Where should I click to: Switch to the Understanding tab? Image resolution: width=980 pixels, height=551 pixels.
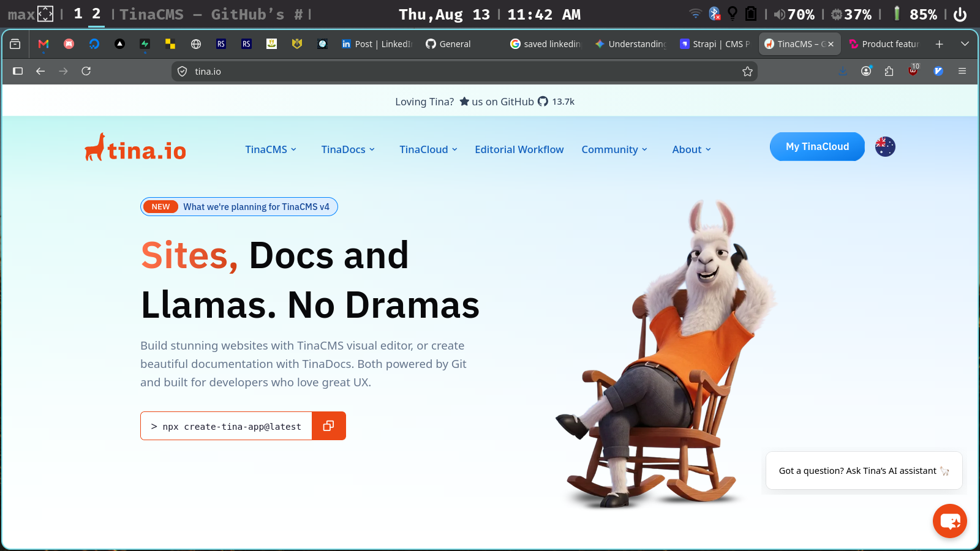click(x=630, y=44)
